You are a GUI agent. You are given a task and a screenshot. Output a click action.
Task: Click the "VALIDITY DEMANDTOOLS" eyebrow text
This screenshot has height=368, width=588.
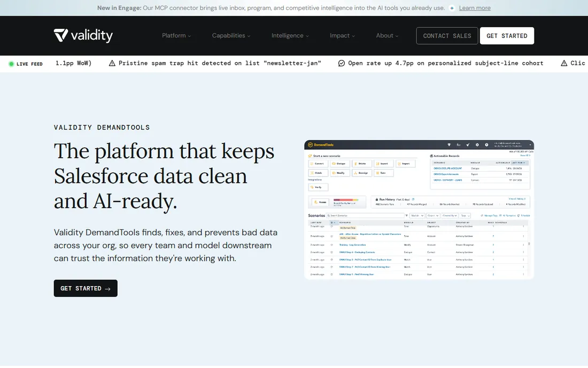pos(102,127)
